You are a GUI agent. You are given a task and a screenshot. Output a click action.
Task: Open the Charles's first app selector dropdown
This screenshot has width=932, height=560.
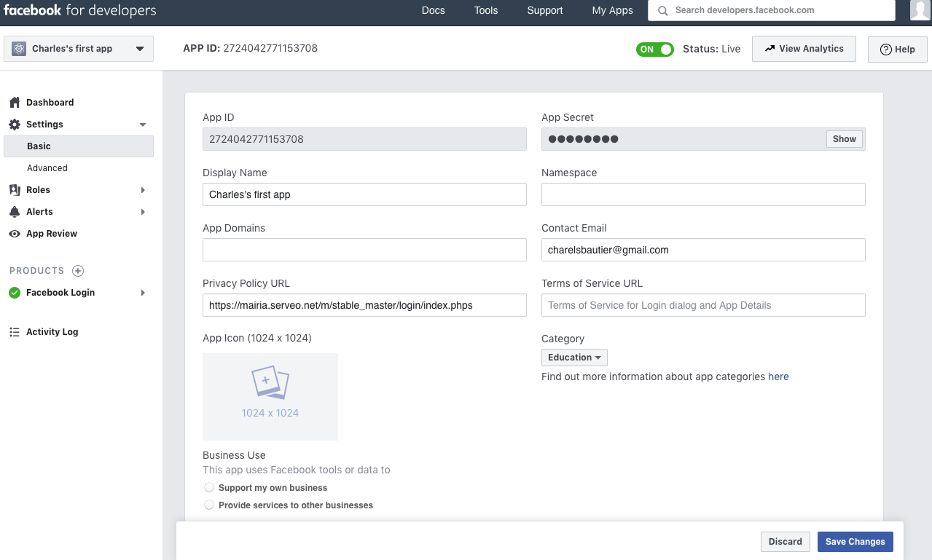79,49
